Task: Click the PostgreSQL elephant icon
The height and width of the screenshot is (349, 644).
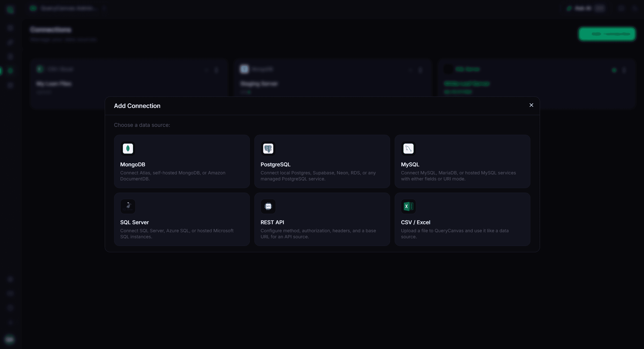Action: pos(268,148)
